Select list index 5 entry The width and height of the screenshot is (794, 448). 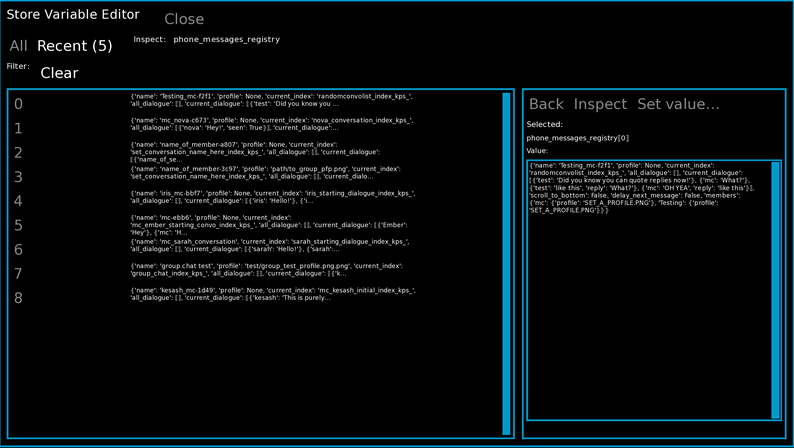pyautogui.click(x=18, y=226)
